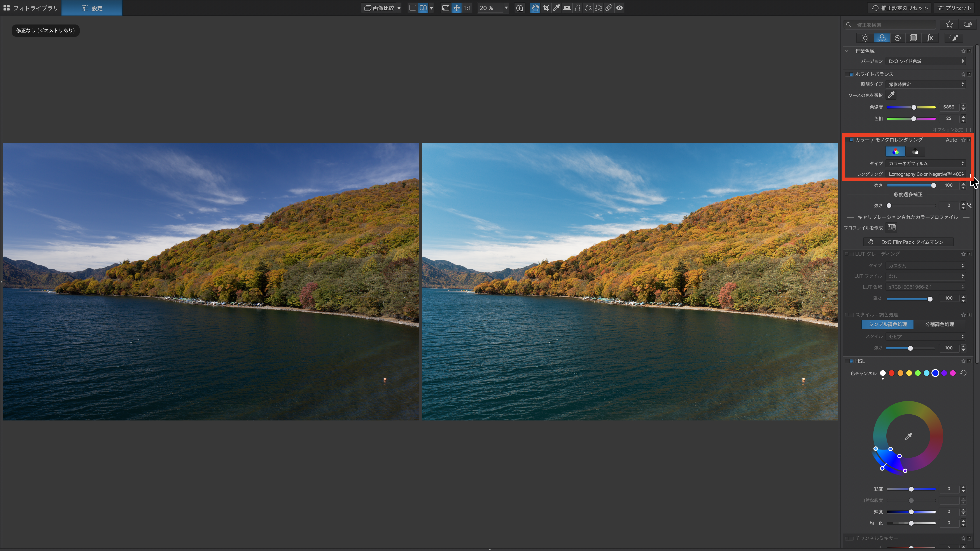Select the crop tool in top toolbar

(546, 8)
